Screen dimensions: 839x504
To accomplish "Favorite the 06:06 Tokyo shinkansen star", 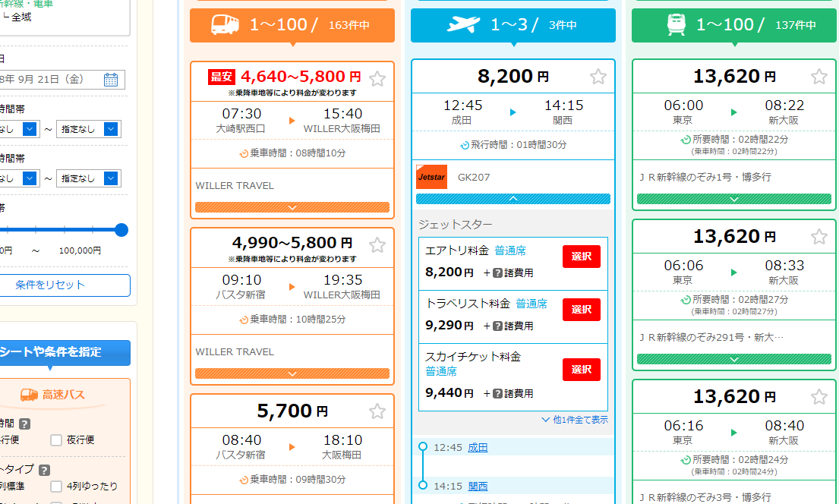I will click(819, 237).
